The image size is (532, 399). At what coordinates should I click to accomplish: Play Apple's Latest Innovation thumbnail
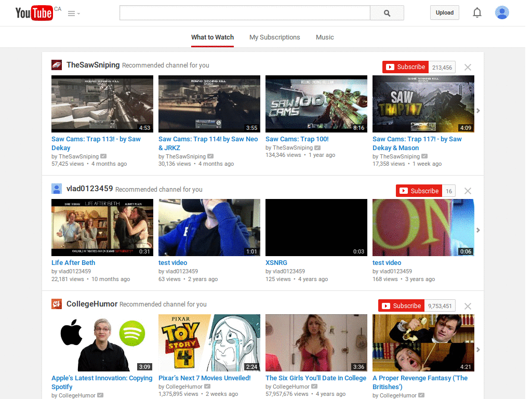pyautogui.click(x=102, y=343)
